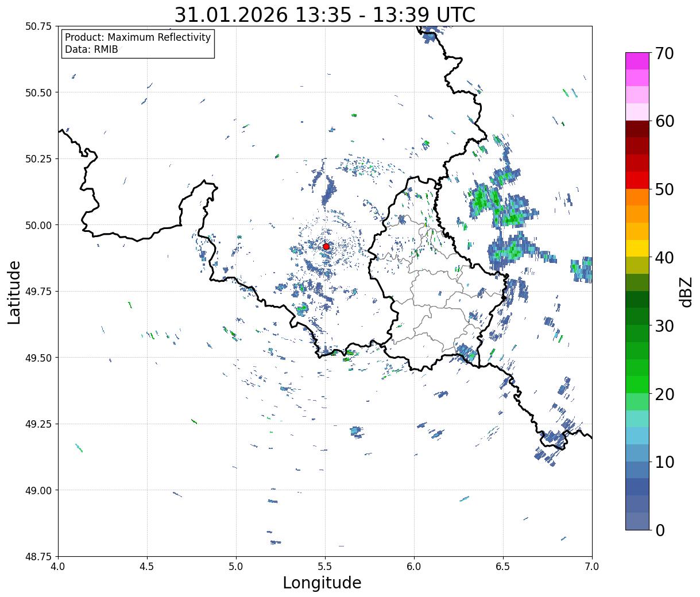Click the longitude tick label 4.0
700x597 pixels.
(x=58, y=567)
